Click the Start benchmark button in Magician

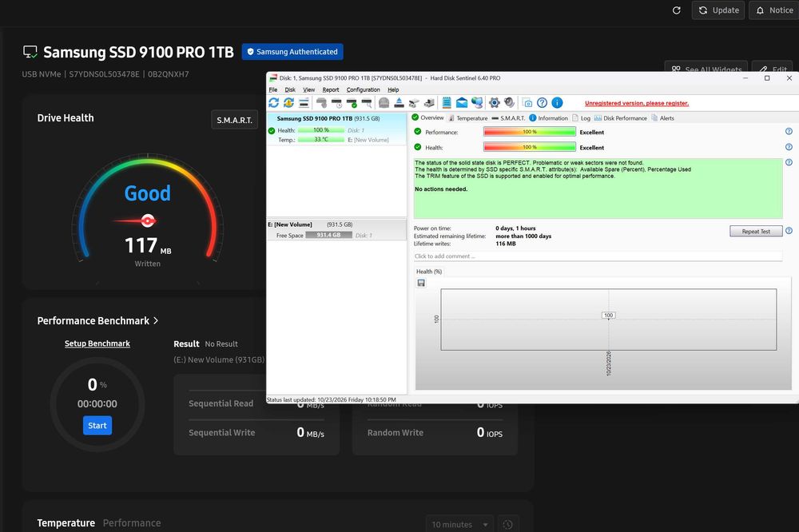(97, 426)
